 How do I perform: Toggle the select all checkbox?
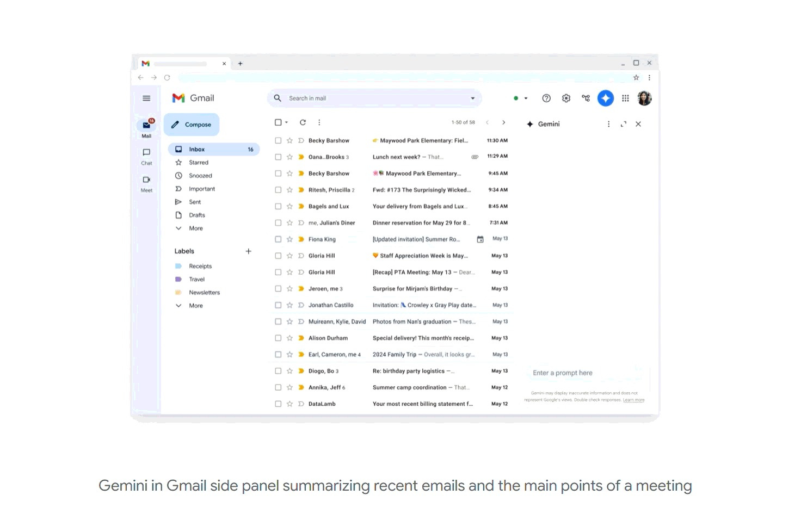pyautogui.click(x=278, y=122)
